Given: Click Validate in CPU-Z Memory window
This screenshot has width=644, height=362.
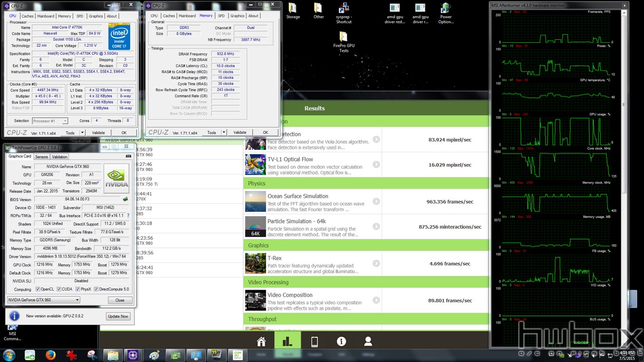Looking at the screenshot, I should (240, 133).
